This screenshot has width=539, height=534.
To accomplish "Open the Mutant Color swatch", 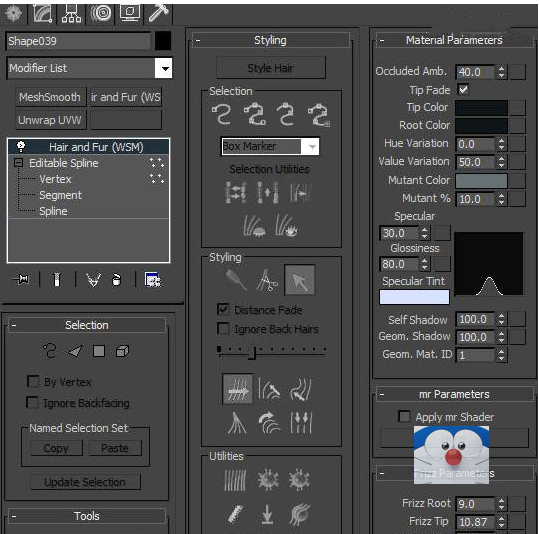I will coord(481,181).
